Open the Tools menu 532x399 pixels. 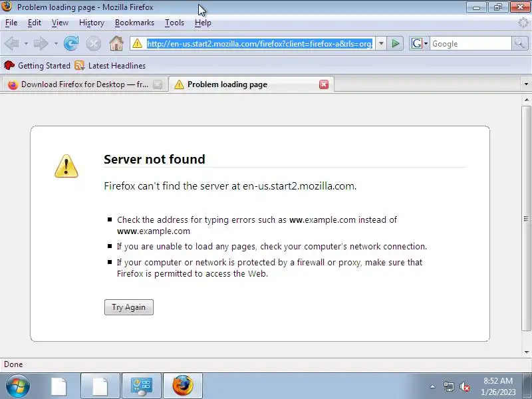point(174,23)
